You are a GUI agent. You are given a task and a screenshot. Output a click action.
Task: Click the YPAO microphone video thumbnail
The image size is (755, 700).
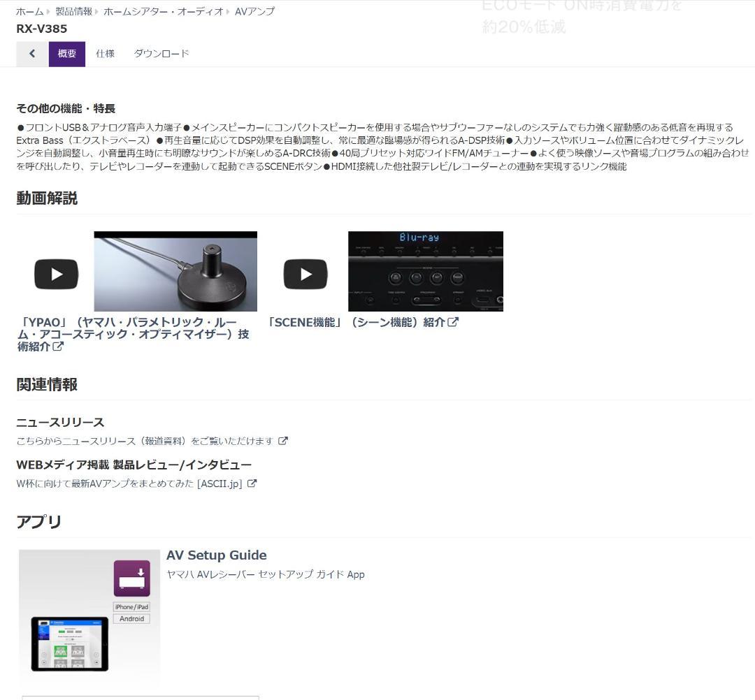[x=175, y=271]
